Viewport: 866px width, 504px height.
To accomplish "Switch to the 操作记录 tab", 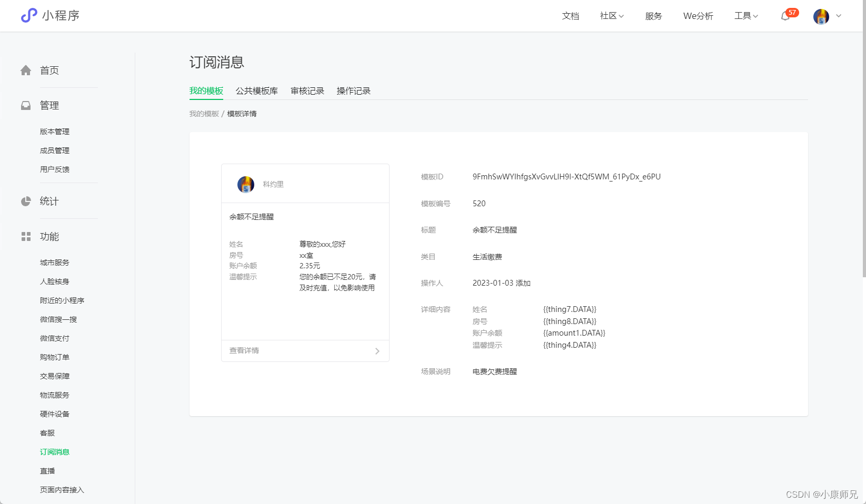I will (x=353, y=90).
